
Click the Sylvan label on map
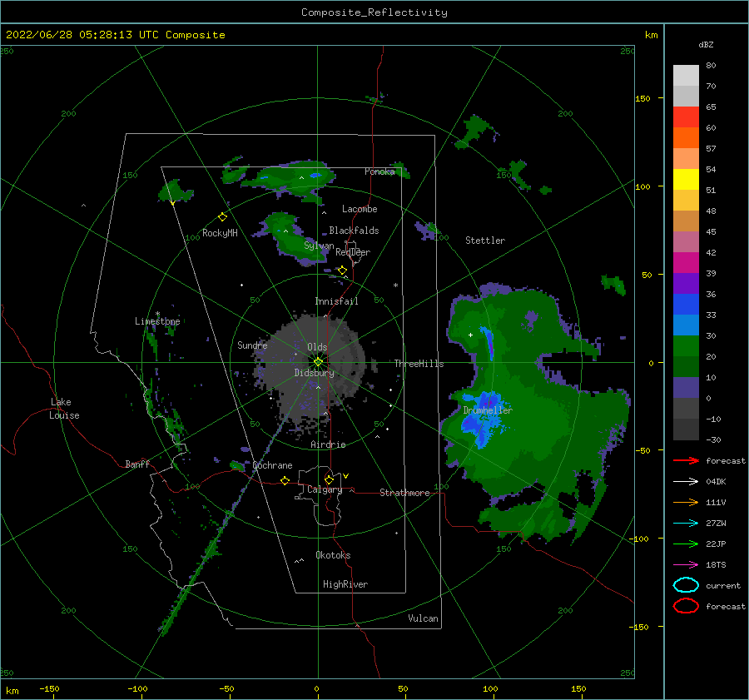(x=319, y=246)
